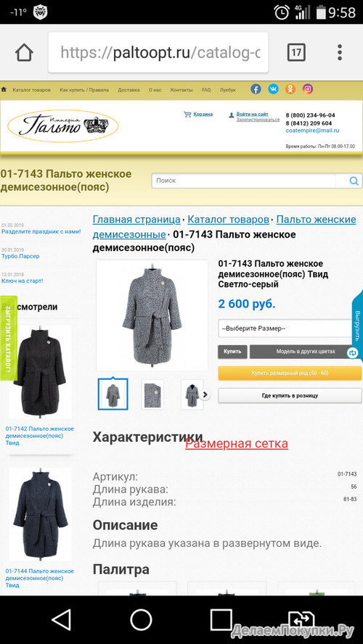The image size is (363, 644).
Task: Tap the Android back navigation button
Action: pos(62,619)
